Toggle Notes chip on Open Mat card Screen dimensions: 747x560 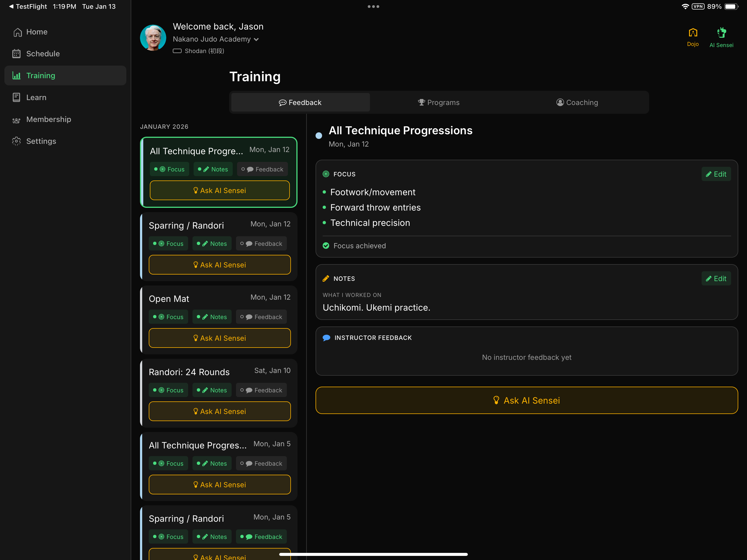[212, 317]
